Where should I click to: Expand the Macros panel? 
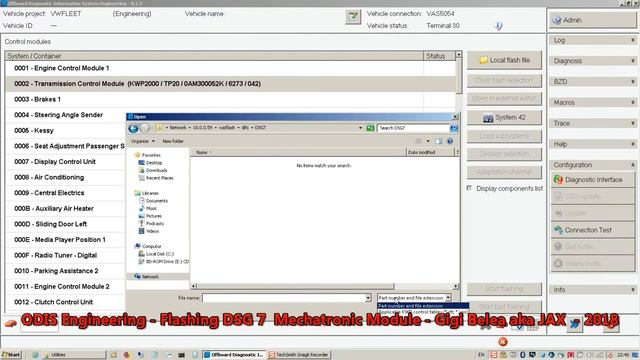(x=593, y=102)
